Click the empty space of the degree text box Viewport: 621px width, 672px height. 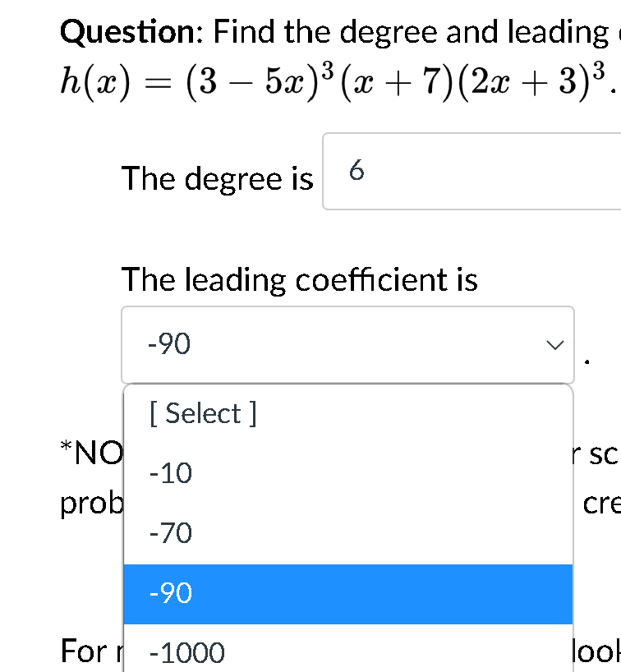(493, 172)
